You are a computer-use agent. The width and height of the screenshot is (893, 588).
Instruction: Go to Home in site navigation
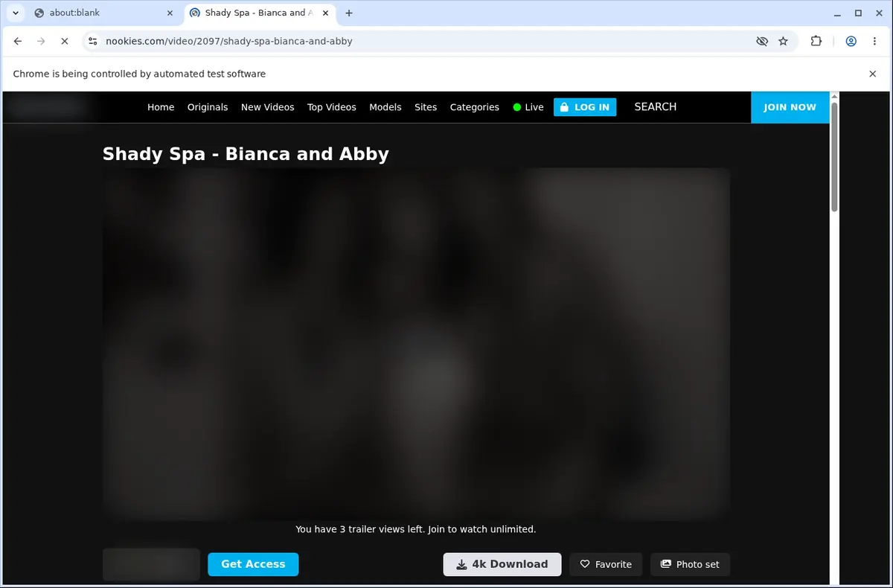pos(161,107)
